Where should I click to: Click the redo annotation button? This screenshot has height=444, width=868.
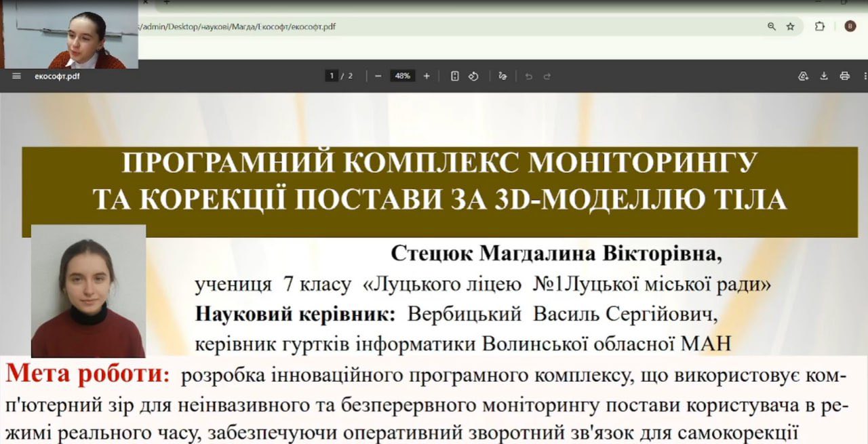click(547, 76)
